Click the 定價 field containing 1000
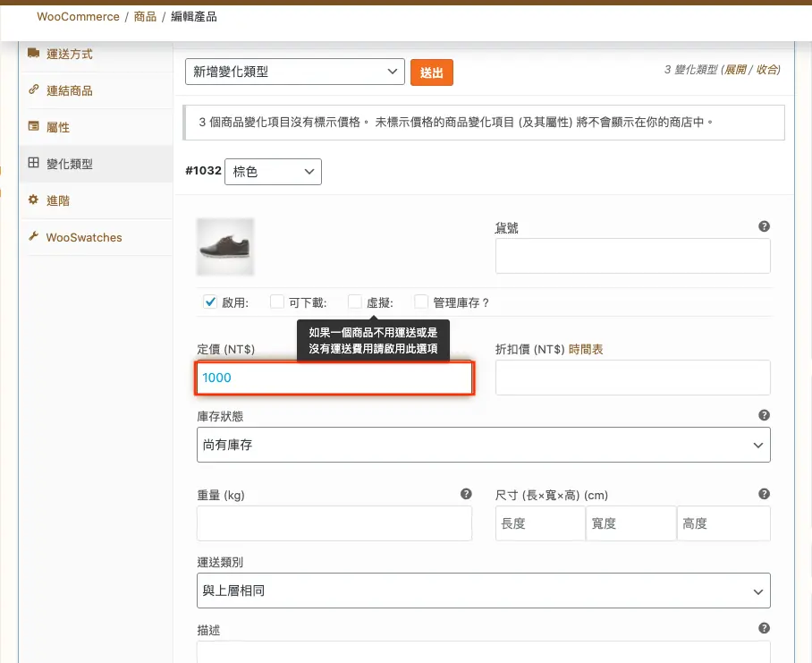 click(x=334, y=378)
